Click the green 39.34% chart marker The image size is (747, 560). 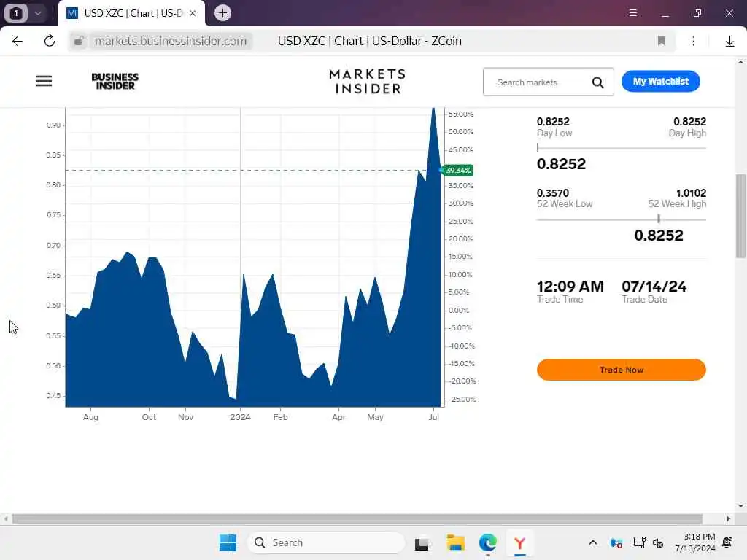point(458,170)
